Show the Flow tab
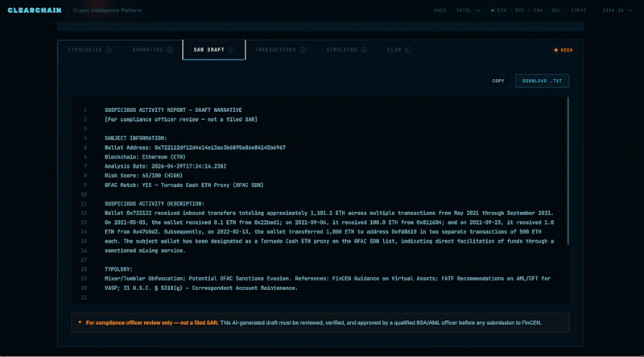Image resolution: width=644 pixels, height=357 pixels. [399, 50]
